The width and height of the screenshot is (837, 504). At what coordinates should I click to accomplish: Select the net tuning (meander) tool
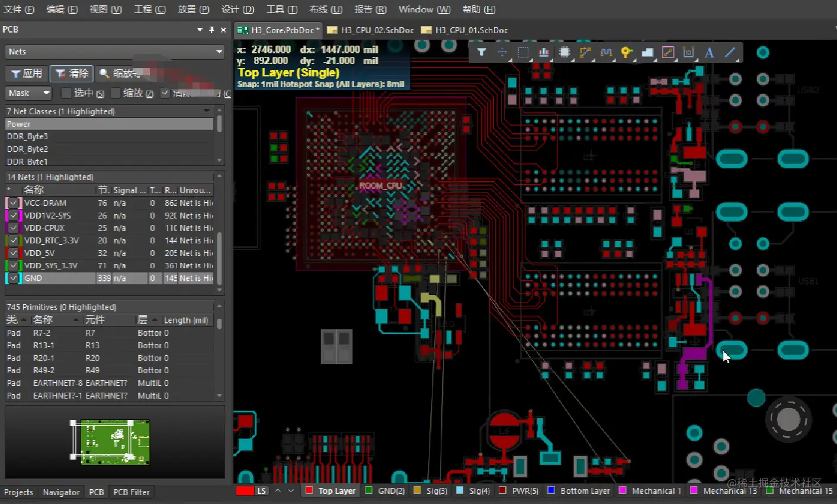coord(606,52)
